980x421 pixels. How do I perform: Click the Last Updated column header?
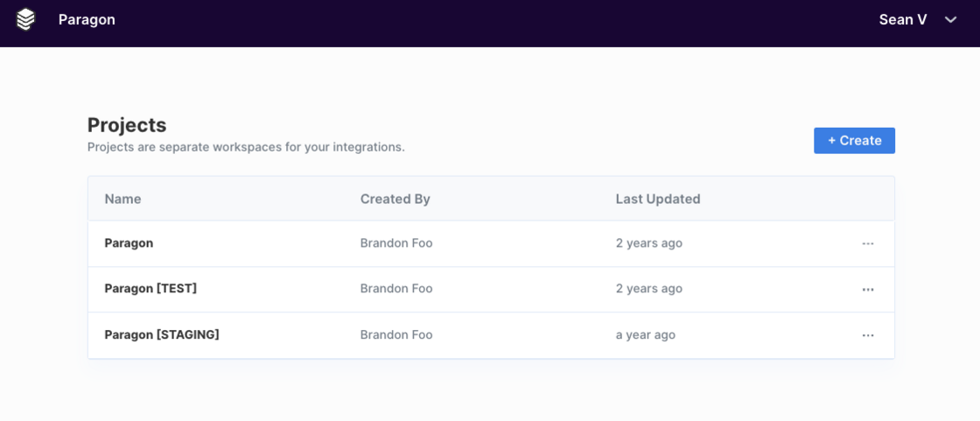(x=658, y=199)
